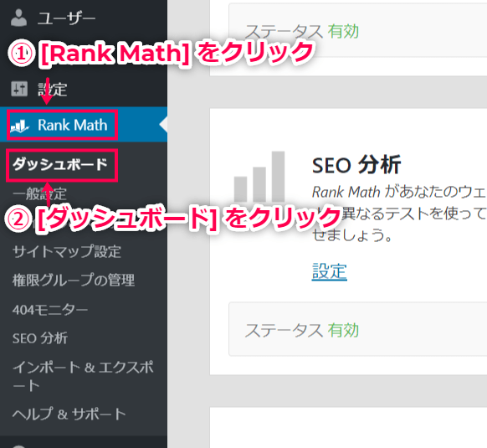This screenshot has width=487, height=448.
Task: Open the ダッシュボード submenu item
Action: 60,164
